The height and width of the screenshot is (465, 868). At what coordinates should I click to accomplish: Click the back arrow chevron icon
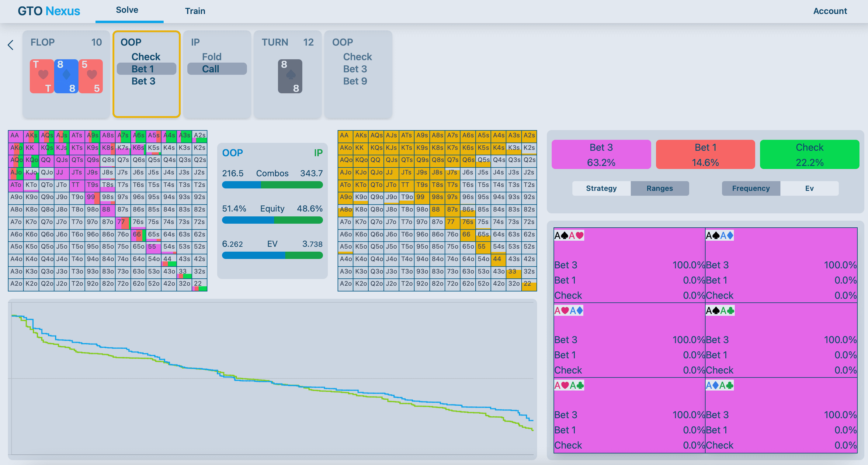point(11,45)
